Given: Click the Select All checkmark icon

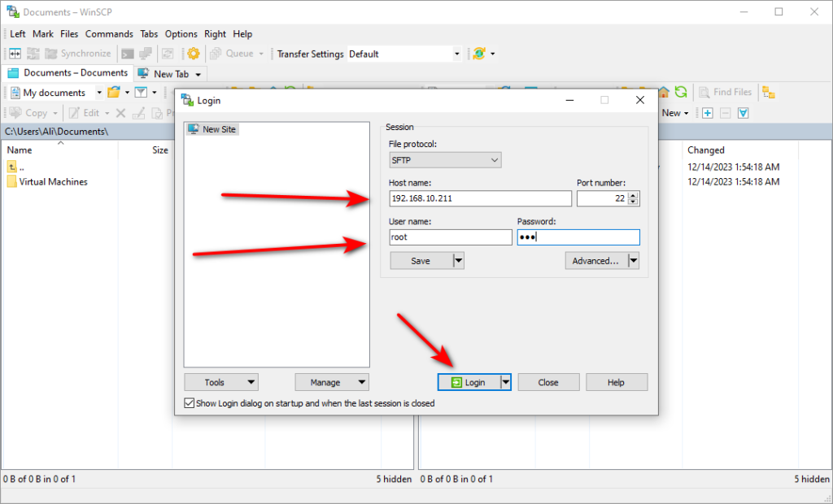Looking at the screenshot, I should 744,113.
